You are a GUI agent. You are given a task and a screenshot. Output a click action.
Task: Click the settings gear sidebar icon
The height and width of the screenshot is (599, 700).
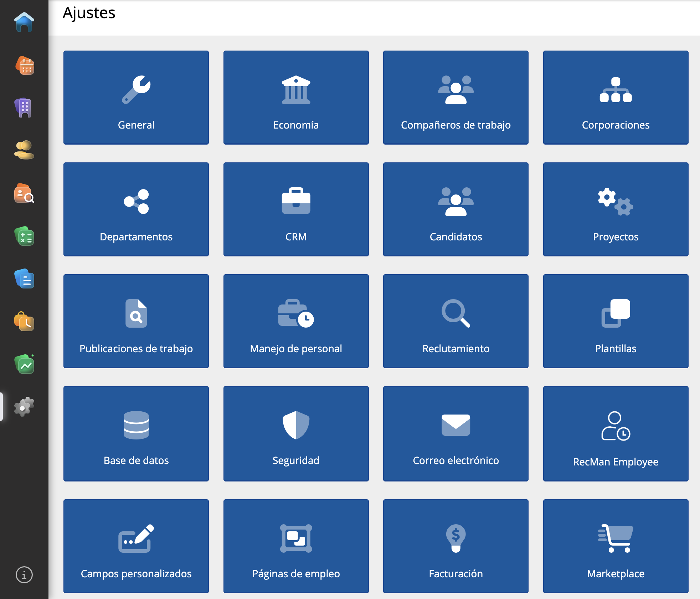[x=24, y=407]
